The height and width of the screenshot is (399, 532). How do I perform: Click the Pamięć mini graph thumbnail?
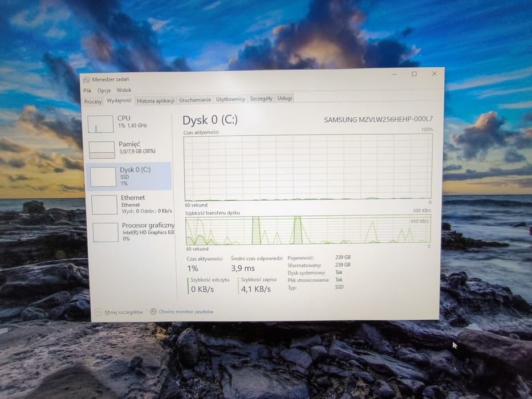[102, 150]
